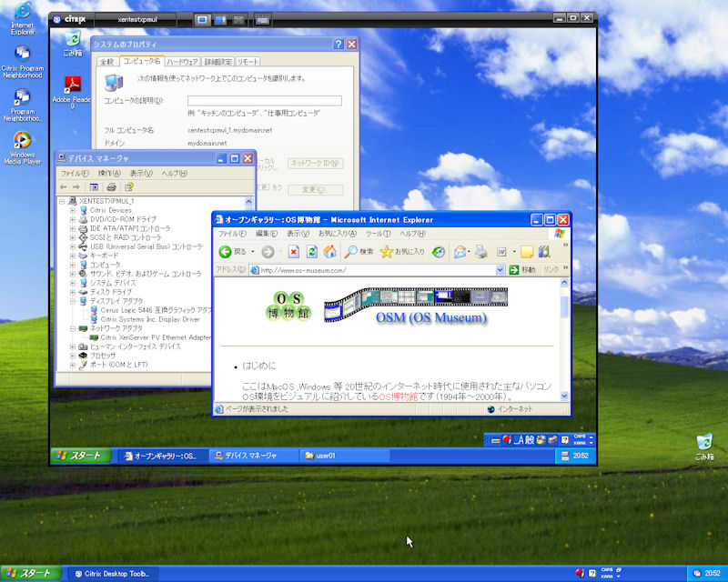Open the address bar dropdown in Internet Explorer
The image size is (728, 582).
[x=500, y=270]
